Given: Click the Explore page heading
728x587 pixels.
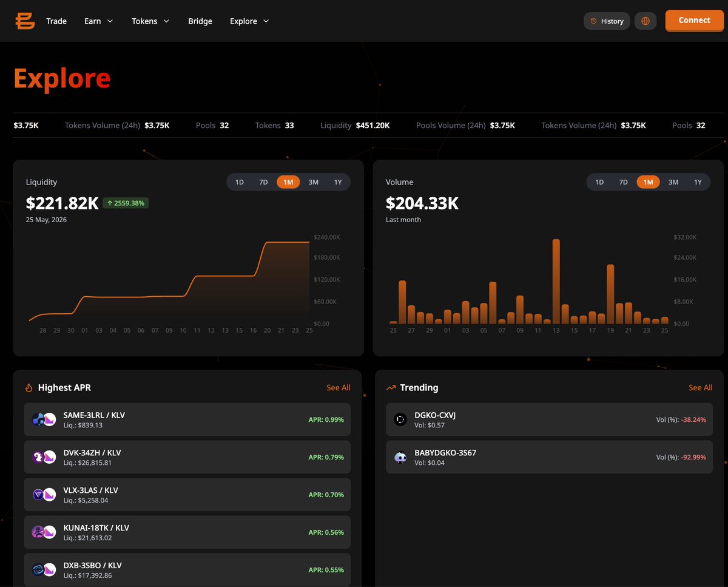Looking at the screenshot, I should pos(62,78).
